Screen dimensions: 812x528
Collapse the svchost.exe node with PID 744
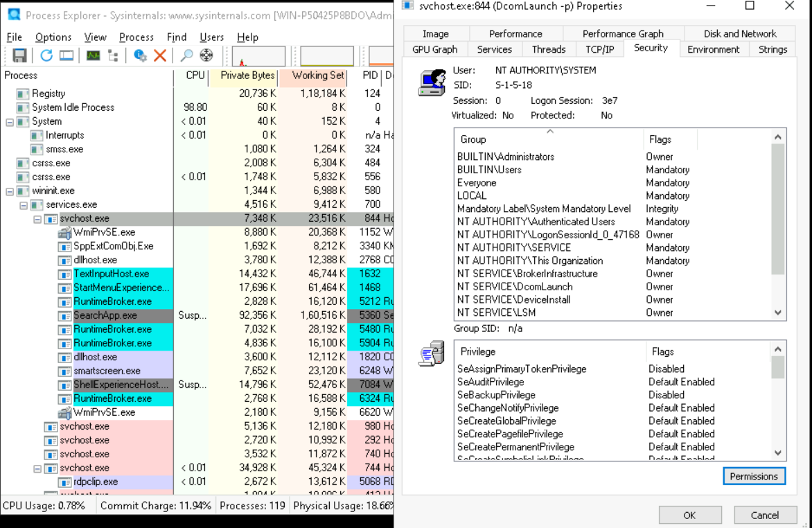click(37, 469)
